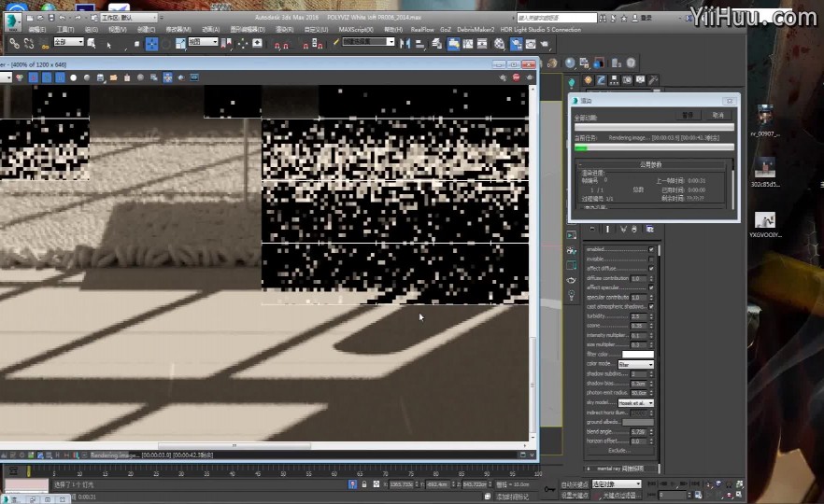Click the blend angle value field
824x504 pixels.
pos(638,431)
